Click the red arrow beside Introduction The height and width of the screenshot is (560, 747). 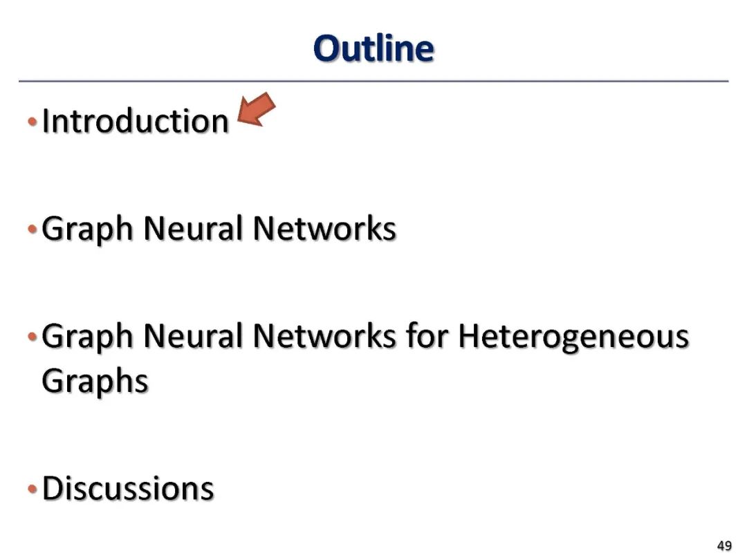coord(256,111)
